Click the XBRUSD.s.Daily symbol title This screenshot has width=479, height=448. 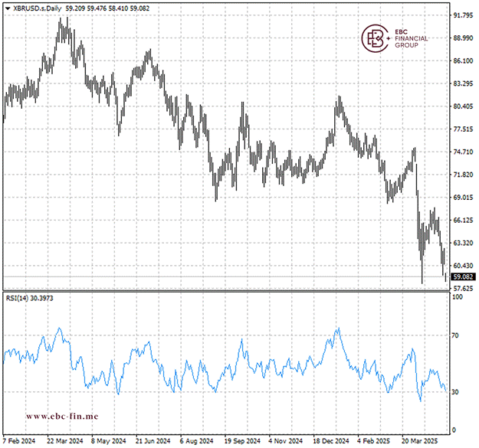[38, 7]
